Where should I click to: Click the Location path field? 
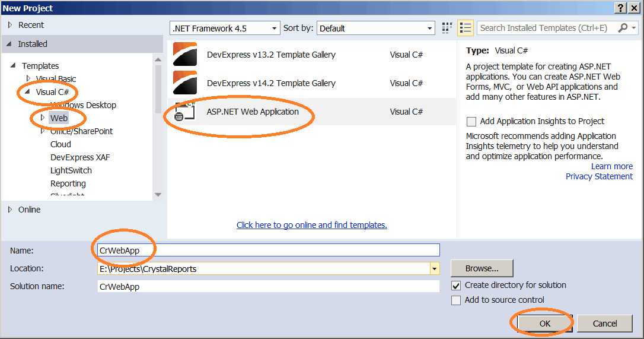264,269
